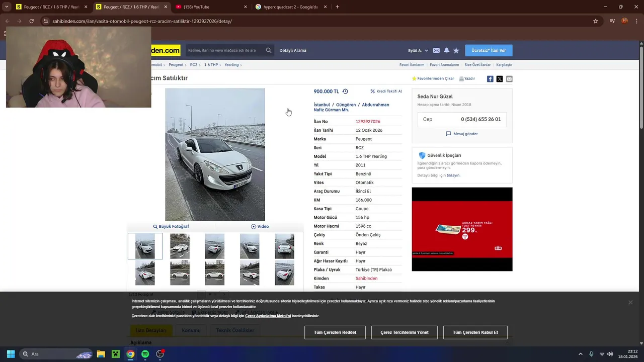The image size is (644, 362).
Task: Click Kredi Teklifi Al link
Action: (386, 92)
